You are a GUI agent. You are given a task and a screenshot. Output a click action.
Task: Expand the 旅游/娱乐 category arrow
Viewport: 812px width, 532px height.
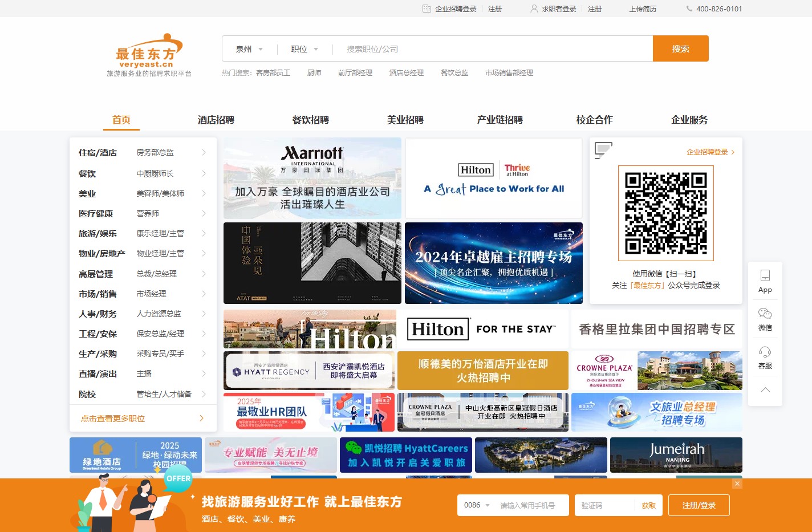pos(204,233)
